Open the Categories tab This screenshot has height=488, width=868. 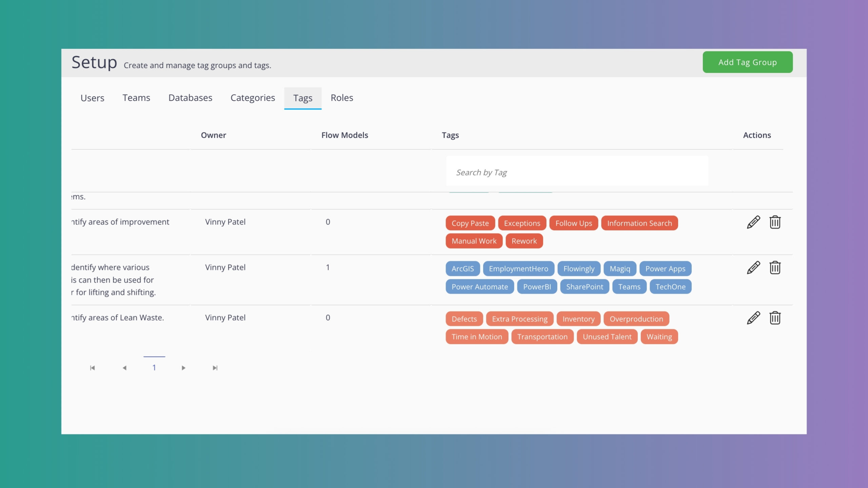tap(253, 98)
